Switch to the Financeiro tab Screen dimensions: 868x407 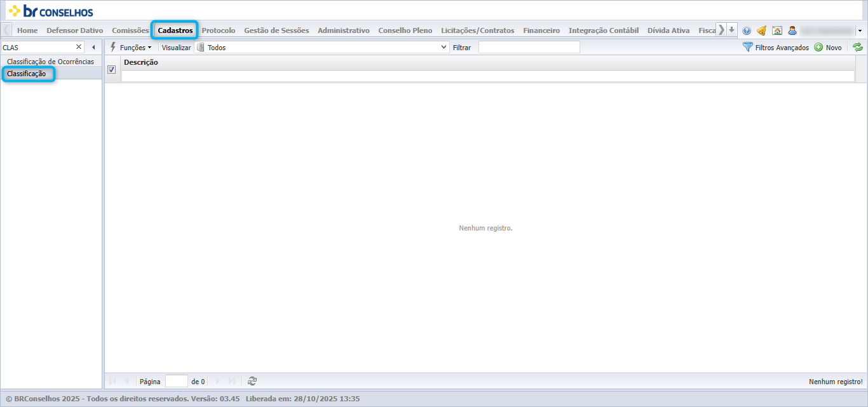541,30
